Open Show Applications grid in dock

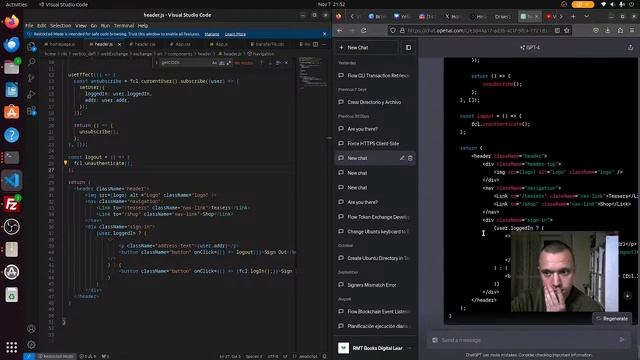tap(11, 347)
